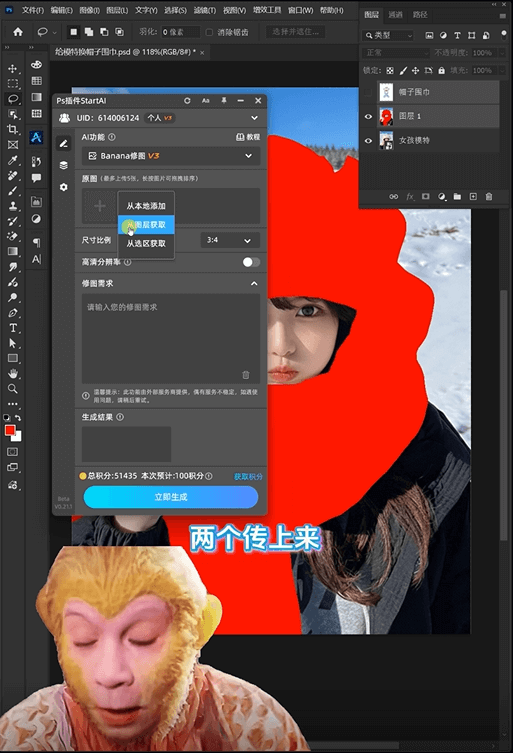The width and height of the screenshot is (513, 753).
Task: Open the 教程 tutorial link
Action: pos(248,137)
